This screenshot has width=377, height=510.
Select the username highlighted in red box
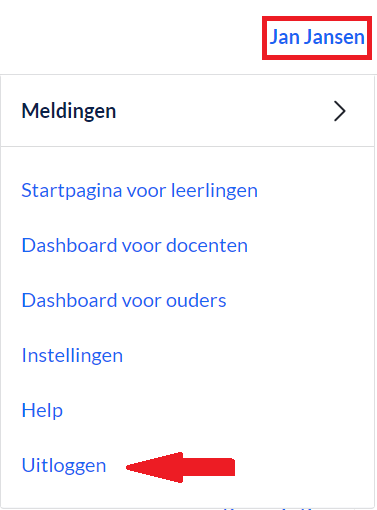pyautogui.click(x=317, y=37)
